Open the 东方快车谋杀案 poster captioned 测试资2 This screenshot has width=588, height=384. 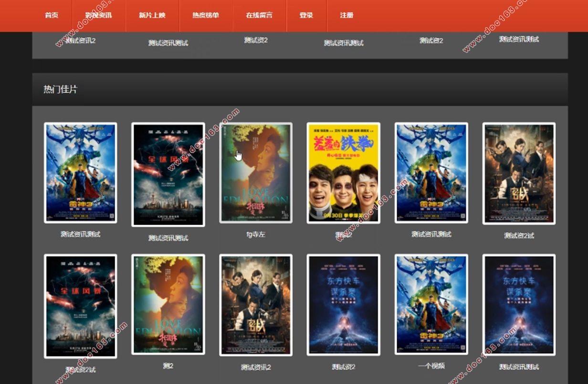click(344, 304)
